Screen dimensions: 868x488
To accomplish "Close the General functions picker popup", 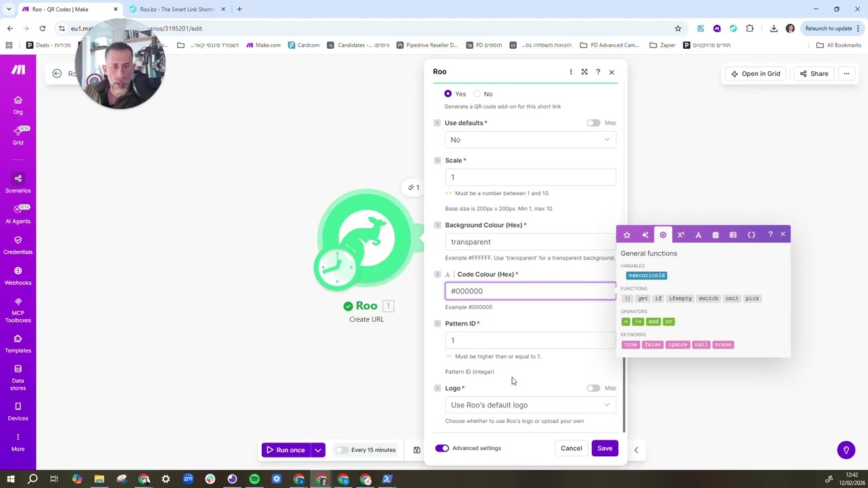I will point(783,235).
